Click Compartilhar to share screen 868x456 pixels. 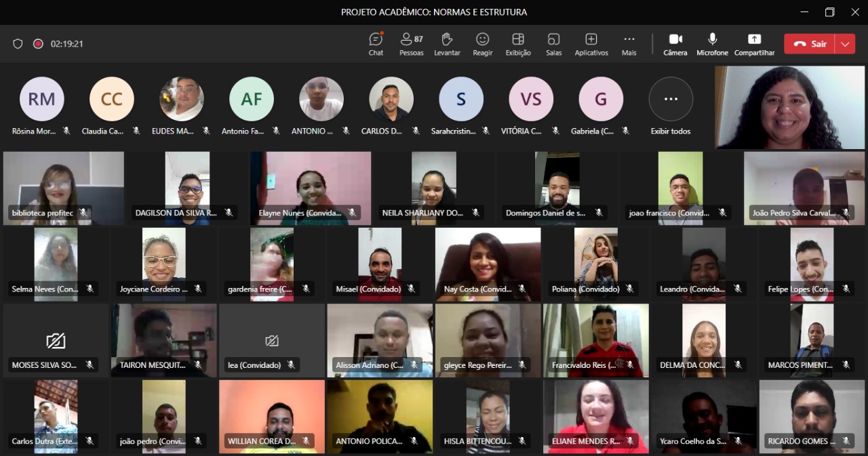754,44
